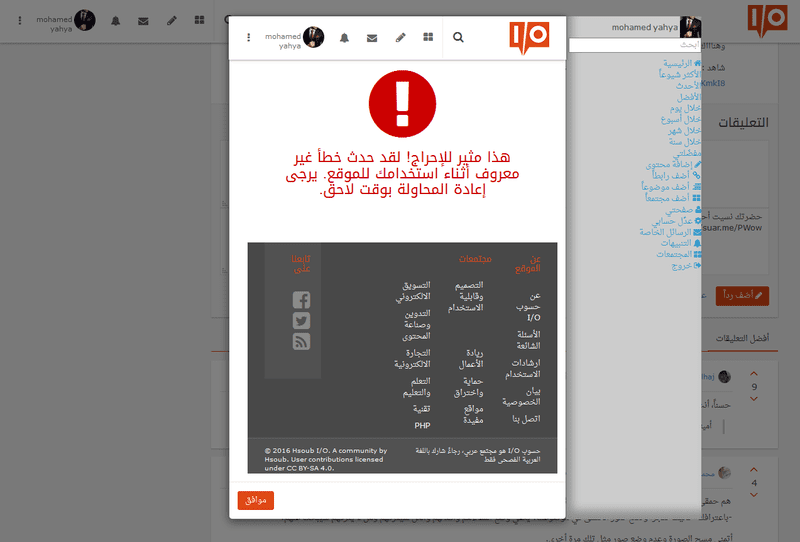Open the التصميم وقابلية الاستخدام community link

pos(466,296)
